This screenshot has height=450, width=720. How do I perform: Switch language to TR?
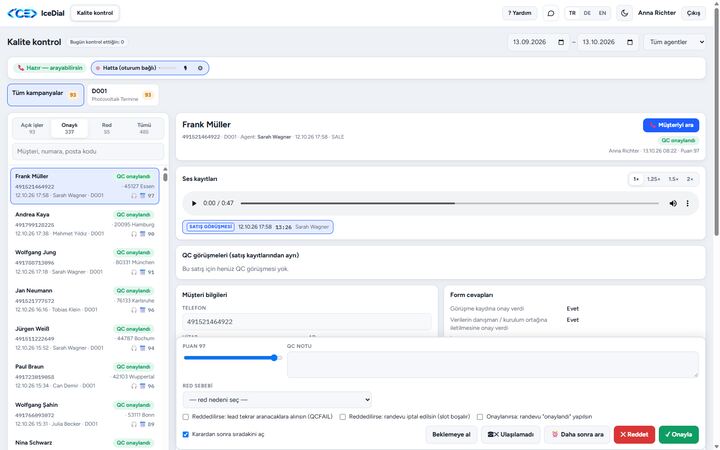(x=572, y=13)
